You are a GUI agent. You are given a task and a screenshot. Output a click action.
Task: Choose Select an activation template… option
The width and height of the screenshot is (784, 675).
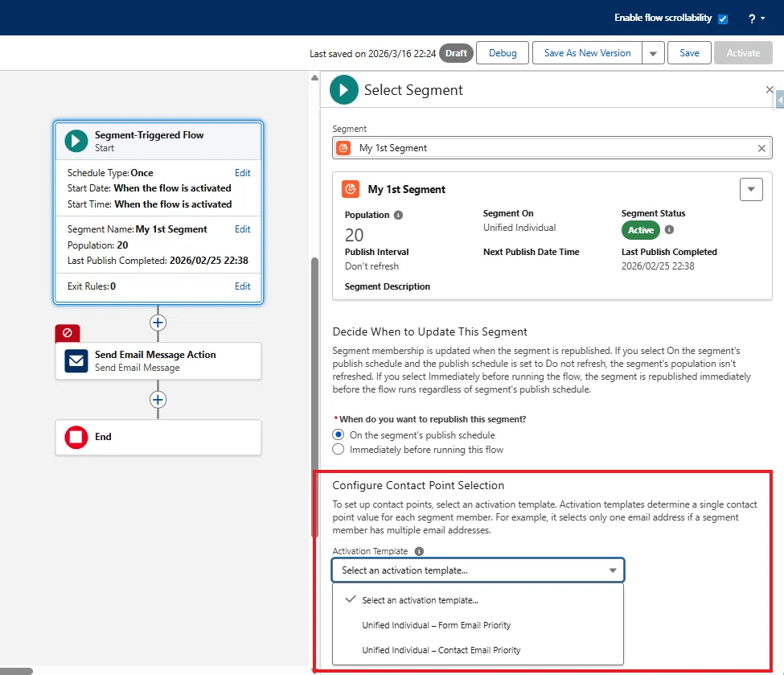coord(478,600)
